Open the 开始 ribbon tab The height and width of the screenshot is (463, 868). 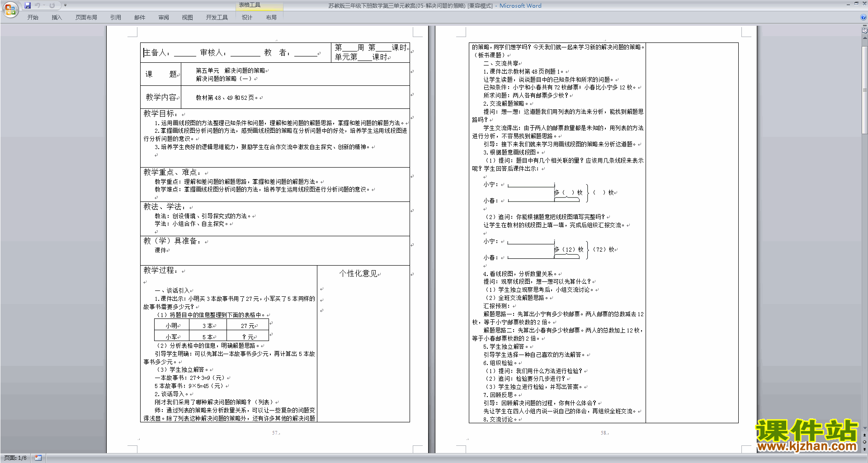(33, 18)
